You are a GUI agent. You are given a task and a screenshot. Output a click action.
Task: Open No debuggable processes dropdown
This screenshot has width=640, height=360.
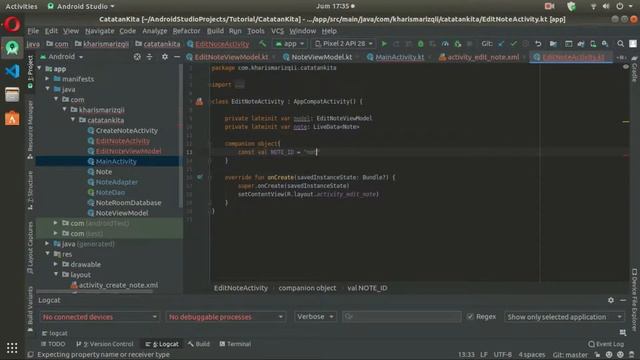pos(225,317)
